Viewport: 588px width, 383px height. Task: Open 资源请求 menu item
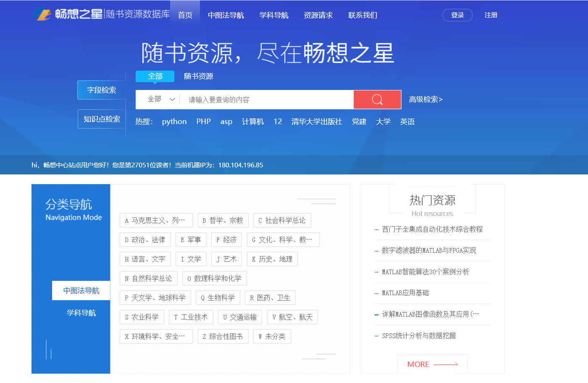(318, 15)
